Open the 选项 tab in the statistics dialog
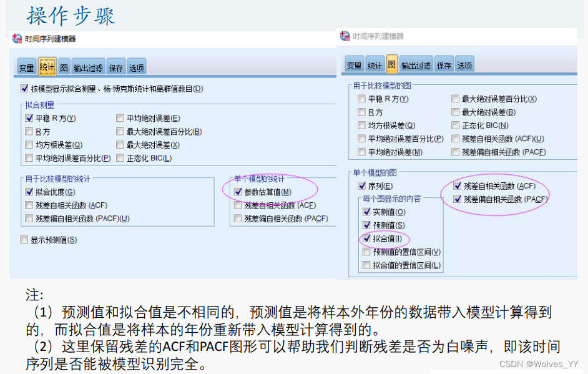The height and width of the screenshot is (374, 588). click(x=137, y=67)
